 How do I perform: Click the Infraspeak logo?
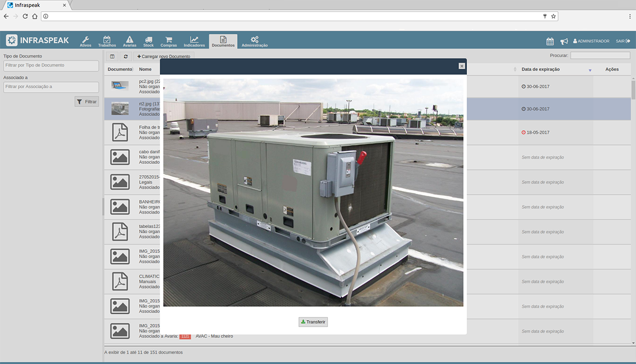pos(38,41)
